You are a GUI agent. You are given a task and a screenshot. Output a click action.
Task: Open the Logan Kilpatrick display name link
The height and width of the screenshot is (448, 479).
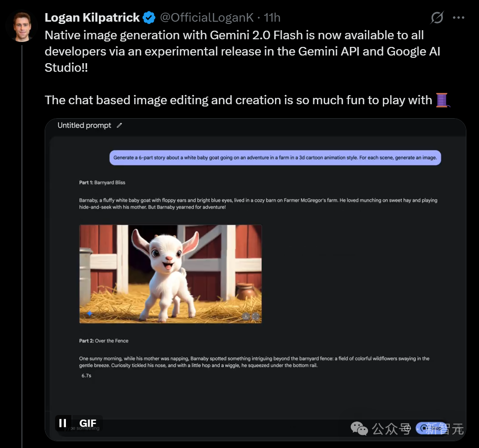point(92,18)
